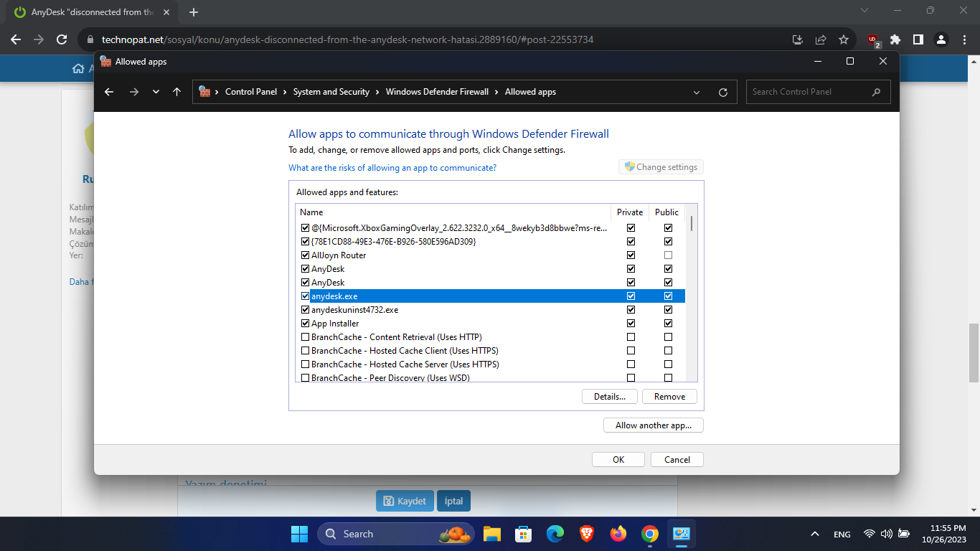The image size is (980, 551).
Task: Open the Windows Start menu
Action: point(299,534)
